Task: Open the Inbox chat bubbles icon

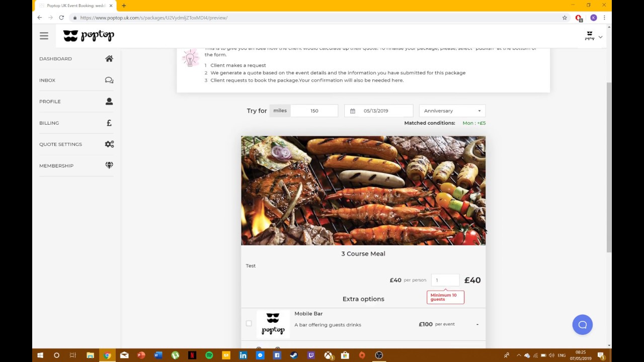Action: pyautogui.click(x=109, y=80)
